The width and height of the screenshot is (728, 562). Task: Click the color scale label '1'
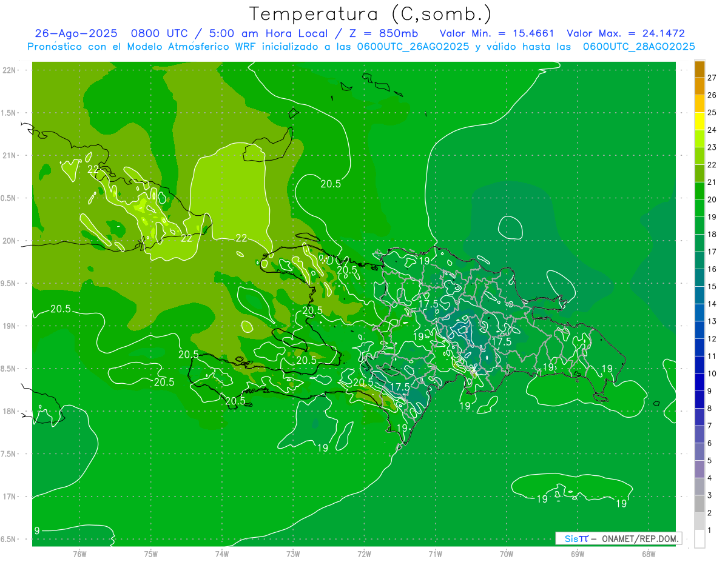pyautogui.click(x=709, y=530)
